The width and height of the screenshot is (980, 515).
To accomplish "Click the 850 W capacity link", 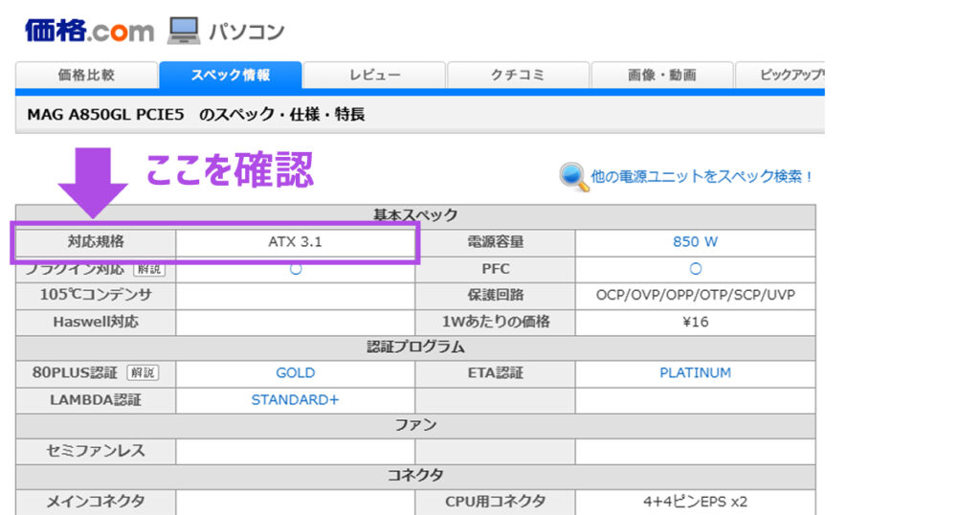I will tap(695, 242).
